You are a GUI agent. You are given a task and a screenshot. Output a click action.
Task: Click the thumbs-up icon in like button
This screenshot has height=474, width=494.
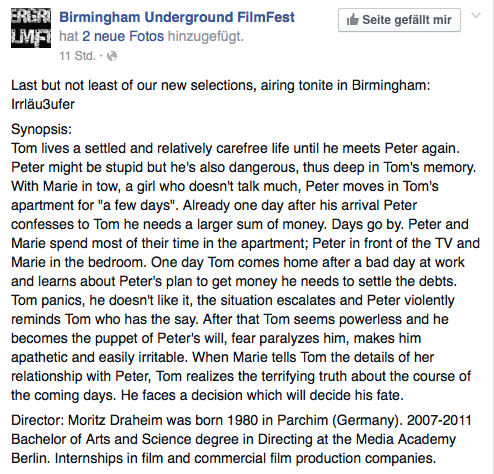(x=352, y=20)
